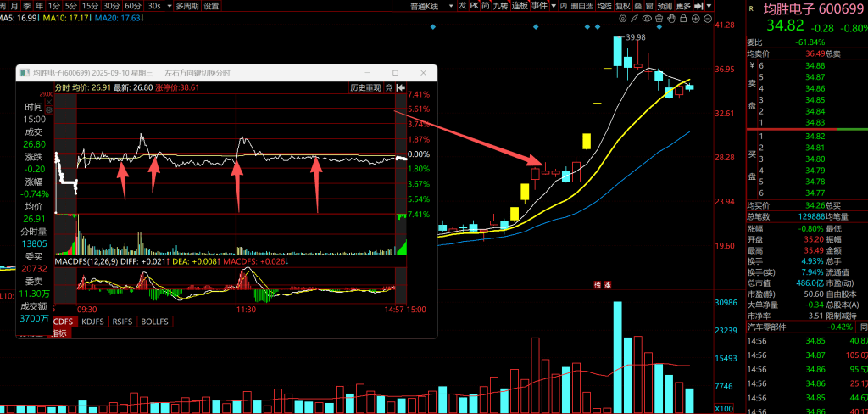Click the collapse arrow icon in intraday popup
Image resolution: width=868 pixels, height=414 pixels.
399,87
